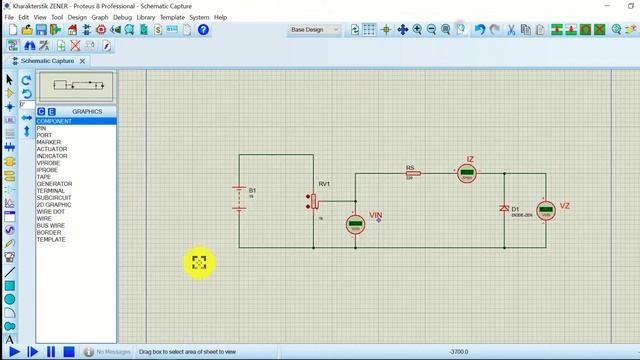Undo with the blue curved arrow
Viewport: 640px width, 360px height.
coord(480,29)
